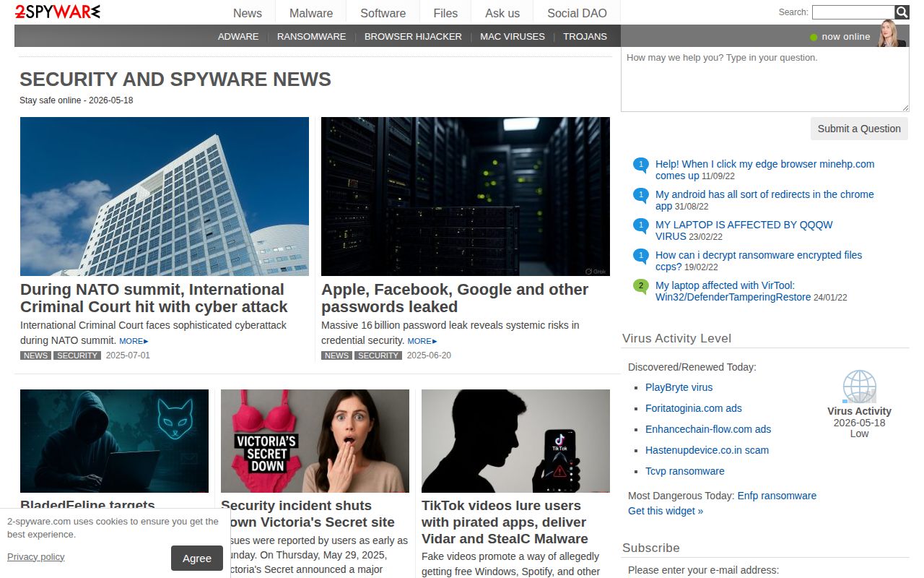Click the Submit a Question button
Screen dimensions: 924x578
[x=859, y=129]
